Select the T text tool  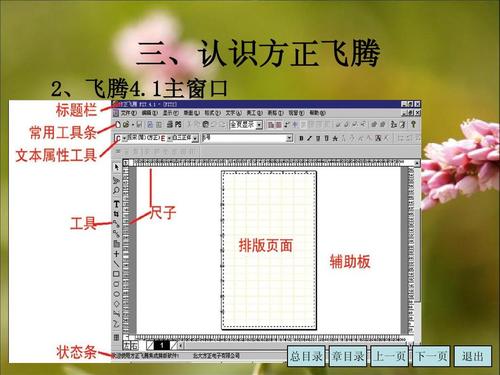[x=116, y=204]
